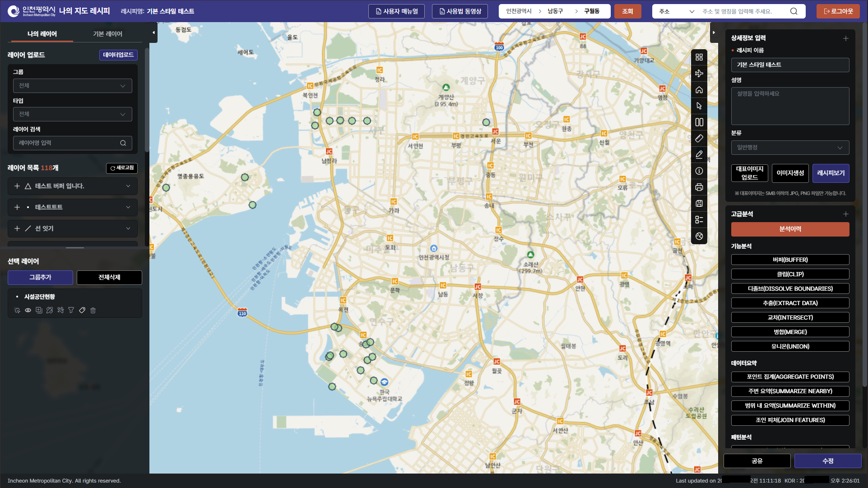This screenshot has width=868, height=488.
Task: Switch to the 기본 레이어 tab
Action: [x=107, y=34]
